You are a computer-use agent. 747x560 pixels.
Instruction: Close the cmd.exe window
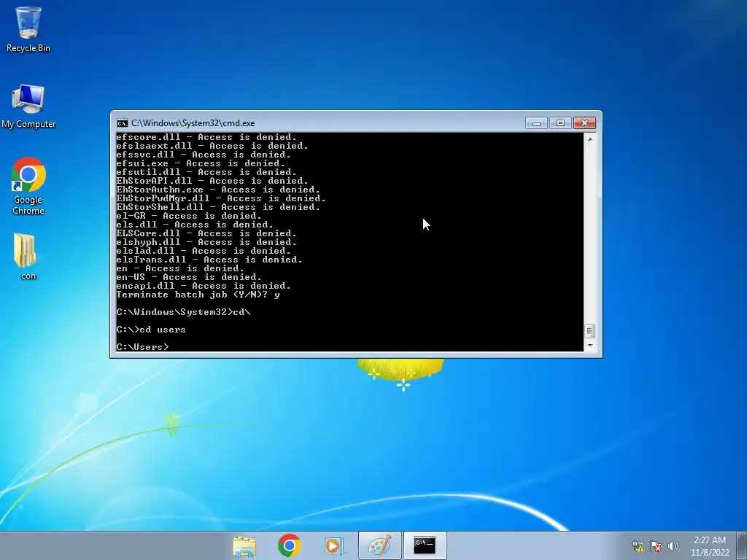(x=584, y=123)
